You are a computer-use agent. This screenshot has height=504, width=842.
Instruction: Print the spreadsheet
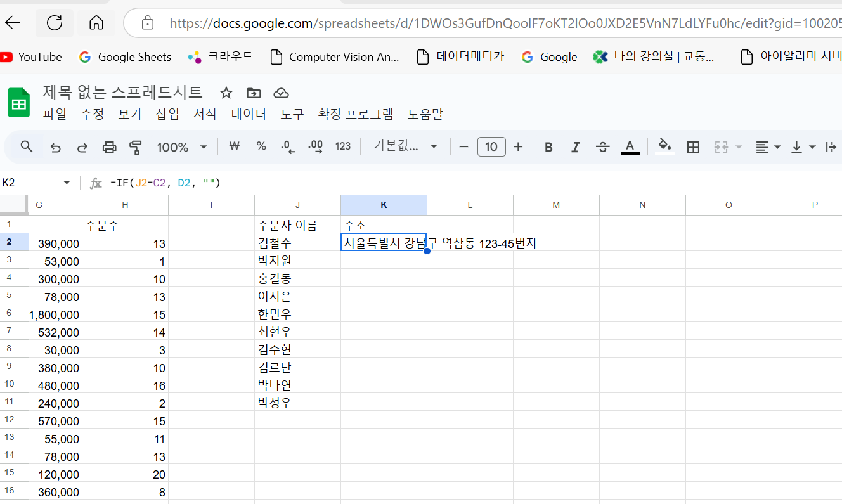110,147
